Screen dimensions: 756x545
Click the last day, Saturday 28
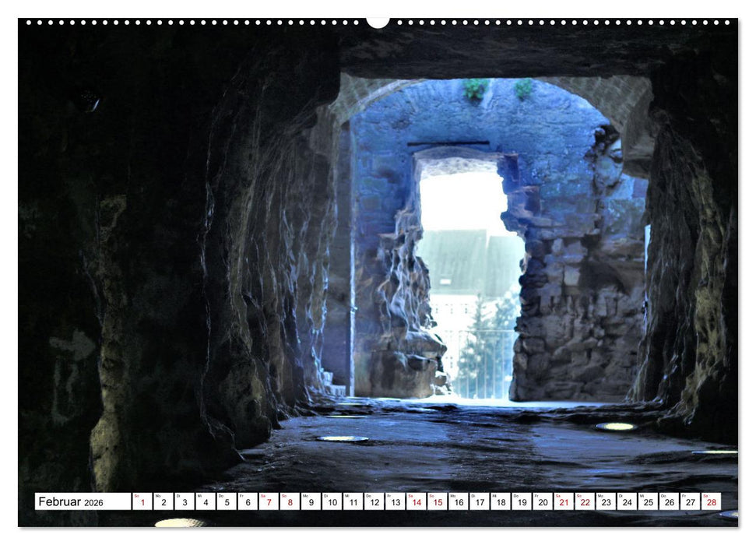tap(710, 501)
